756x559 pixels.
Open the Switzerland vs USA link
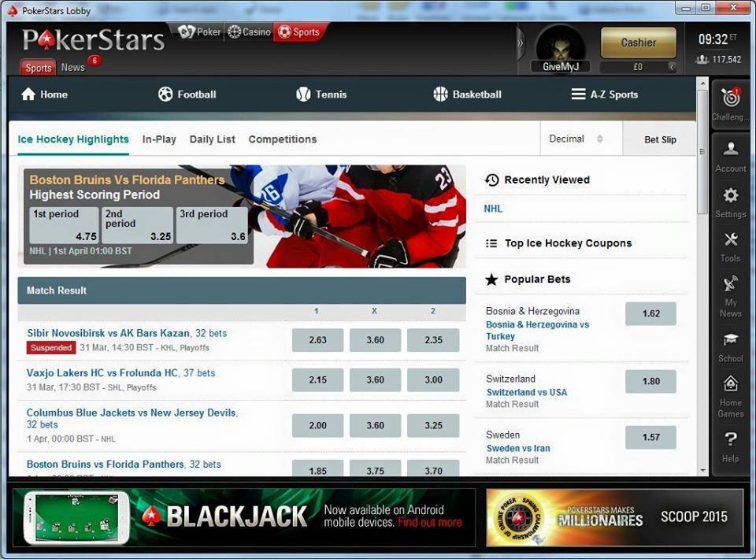pyautogui.click(x=526, y=392)
